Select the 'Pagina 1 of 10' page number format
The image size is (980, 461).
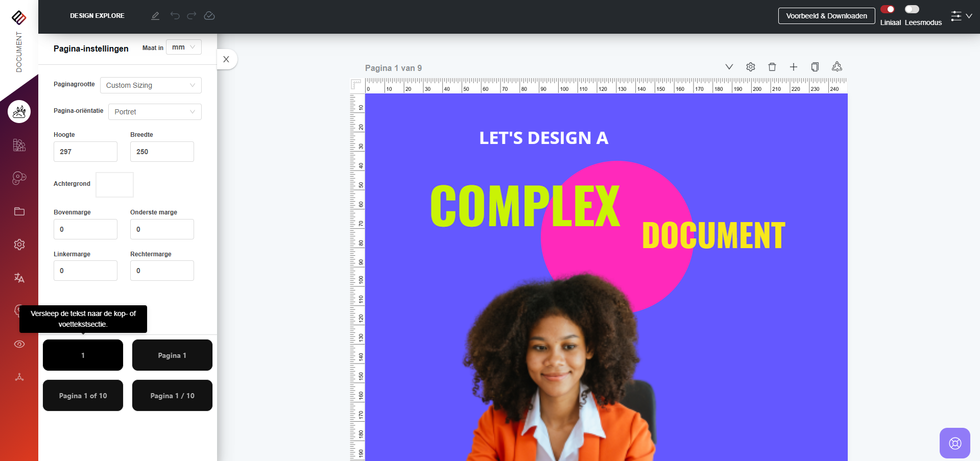pyautogui.click(x=83, y=396)
